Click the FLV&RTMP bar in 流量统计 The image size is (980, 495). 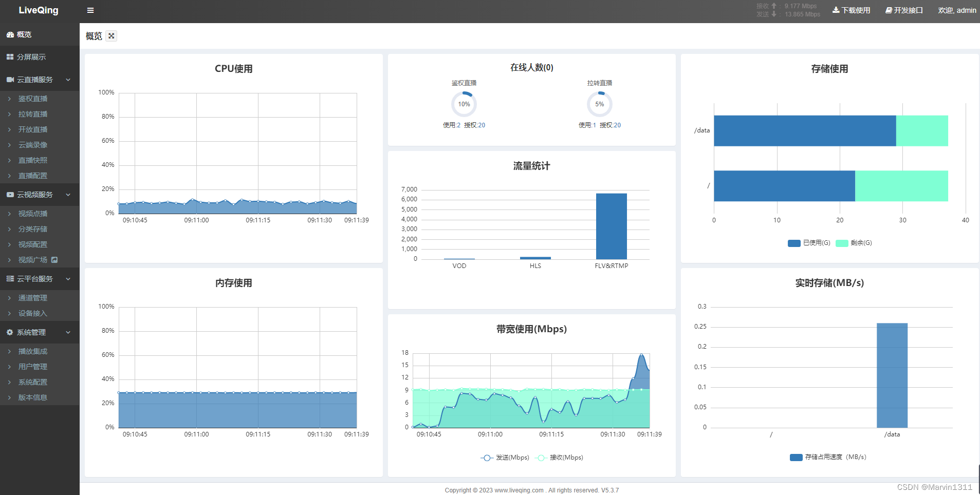[x=611, y=226]
